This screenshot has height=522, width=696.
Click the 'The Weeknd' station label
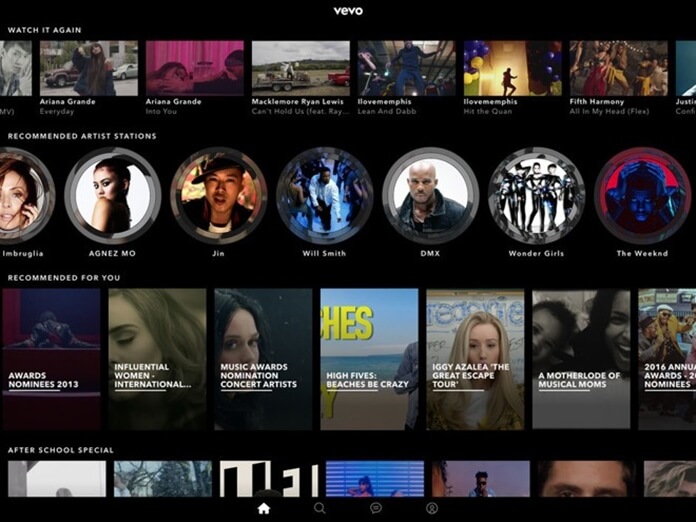[642, 253]
